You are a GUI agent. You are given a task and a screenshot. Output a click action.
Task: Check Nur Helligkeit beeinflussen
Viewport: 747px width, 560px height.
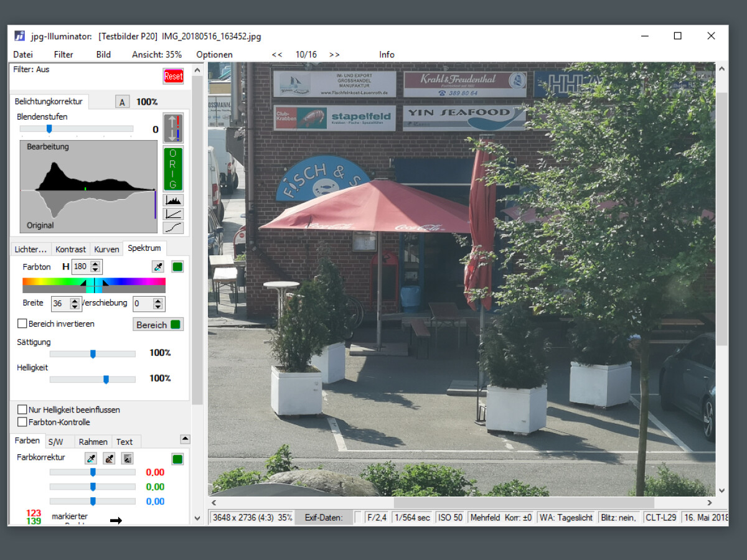pos(22,409)
